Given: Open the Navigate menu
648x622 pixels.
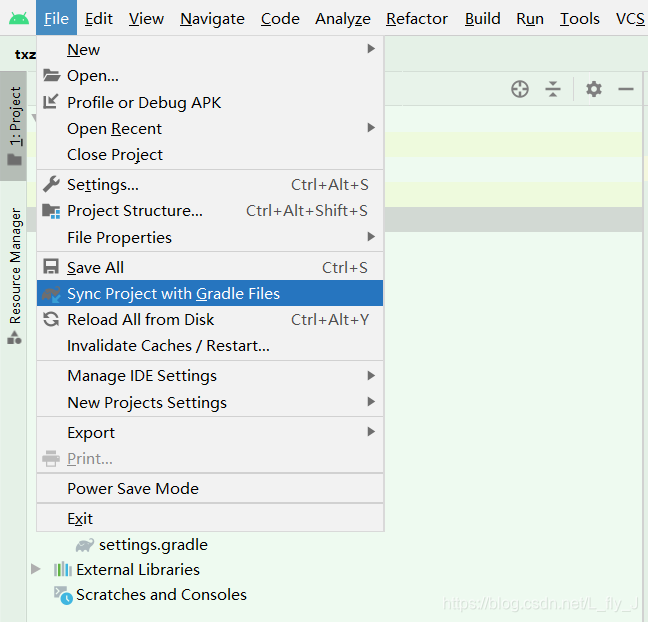Looking at the screenshot, I should [x=212, y=18].
